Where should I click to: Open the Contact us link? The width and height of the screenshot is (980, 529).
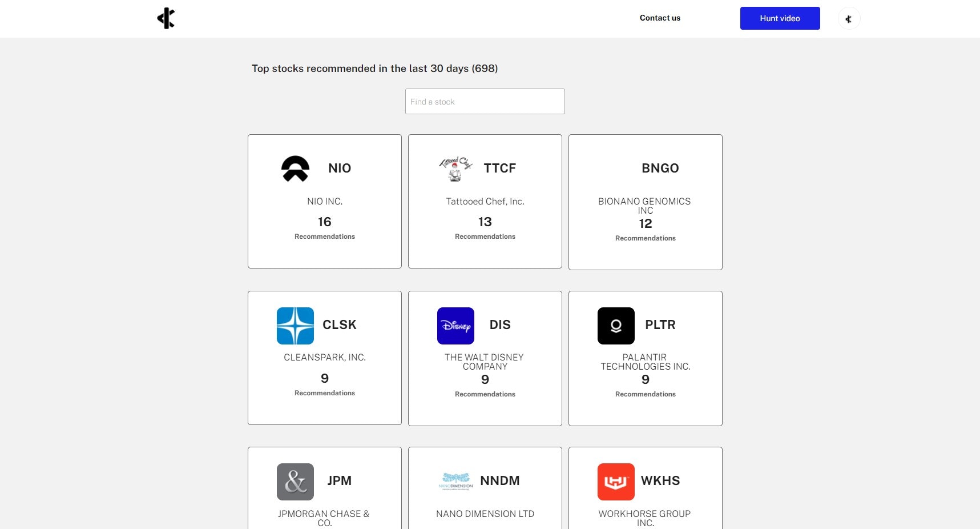[660, 18]
